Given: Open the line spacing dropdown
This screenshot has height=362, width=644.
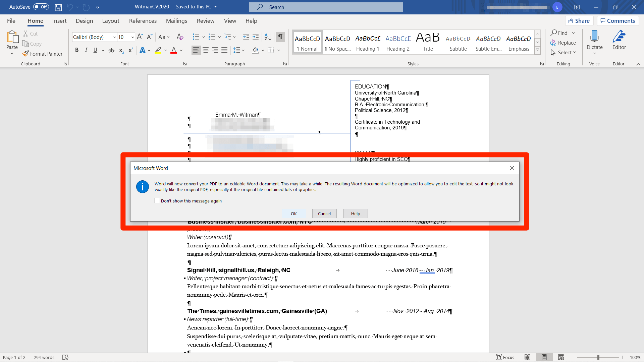Looking at the screenshot, I should [243, 50].
